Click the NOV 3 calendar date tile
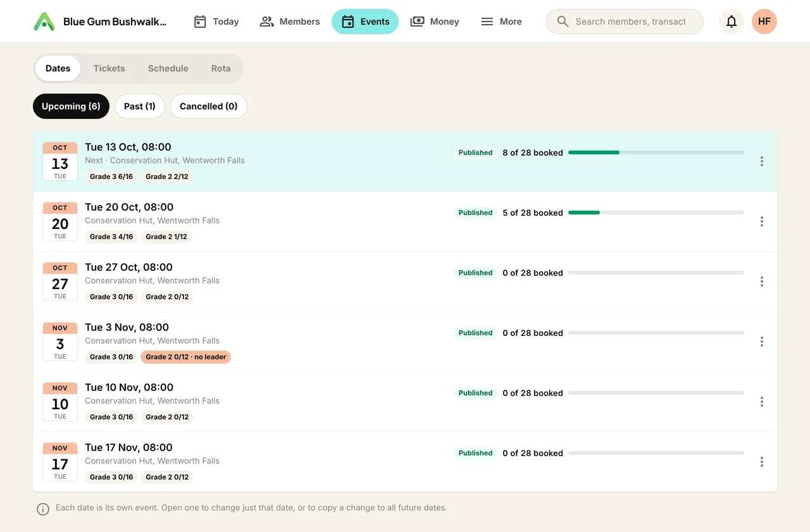Image resolution: width=810 pixels, height=532 pixels. pyautogui.click(x=60, y=342)
